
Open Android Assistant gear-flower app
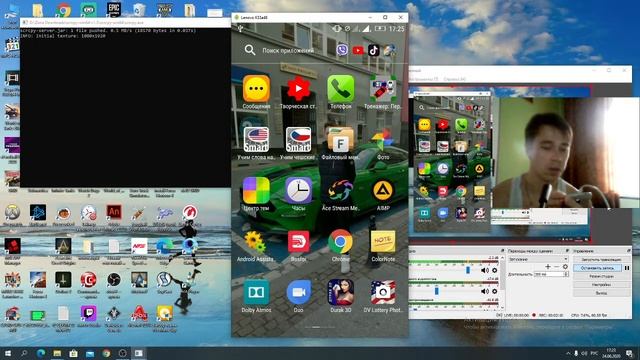point(256,242)
